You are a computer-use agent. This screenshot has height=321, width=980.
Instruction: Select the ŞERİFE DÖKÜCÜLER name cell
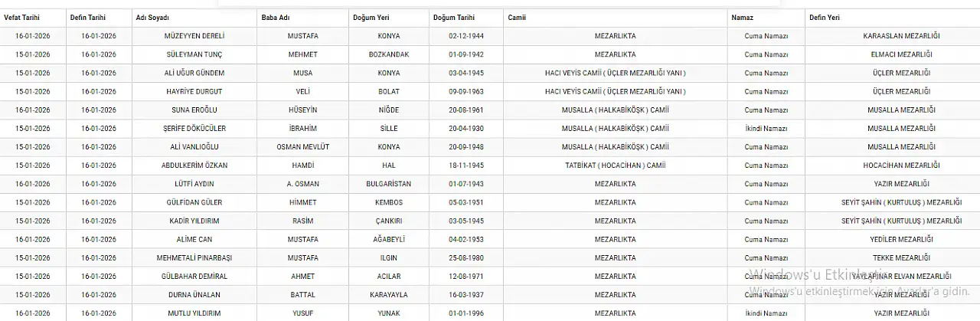(x=194, y=129)
